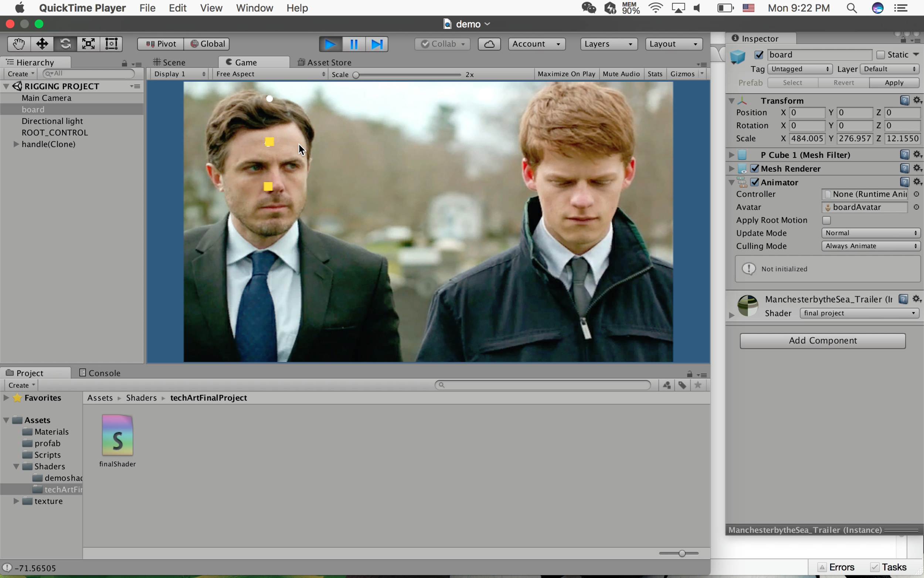
Task: Click the Step frame button
Action: (x=377, y=44)
